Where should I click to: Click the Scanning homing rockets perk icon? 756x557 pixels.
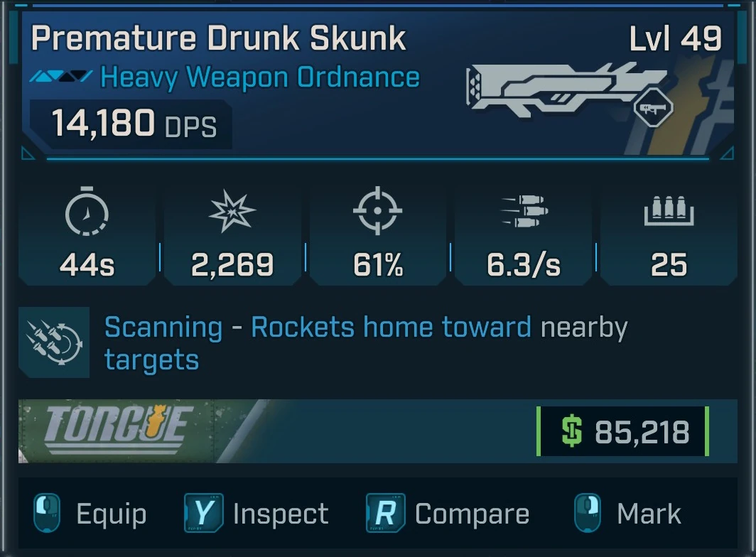click(54, 342)
